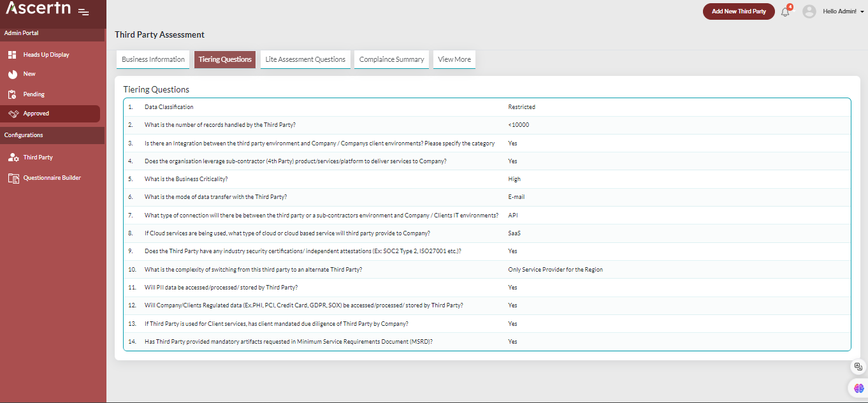
Task: Click the Ascertn logo
Action: (x=38, y=9)
